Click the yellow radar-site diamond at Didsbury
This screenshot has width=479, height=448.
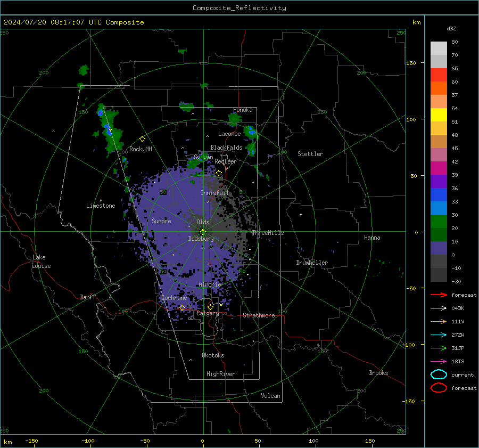click(x=203, y=232)
